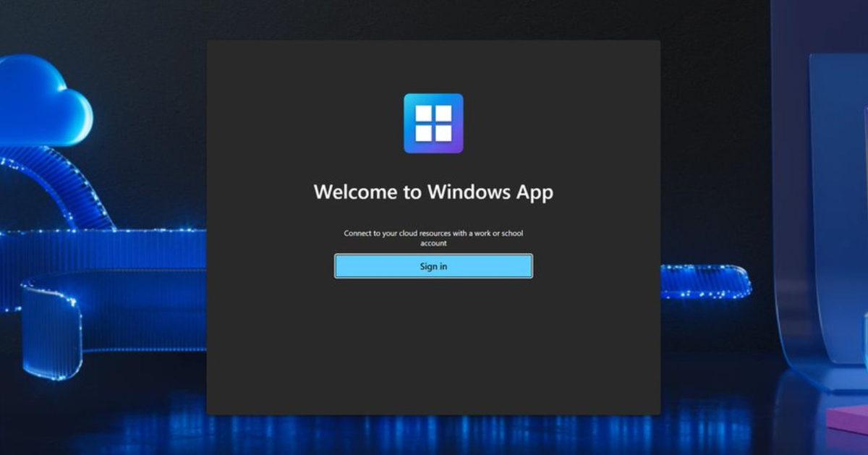Click the bottom-right pane of the Windows logo

coord(443,132)
